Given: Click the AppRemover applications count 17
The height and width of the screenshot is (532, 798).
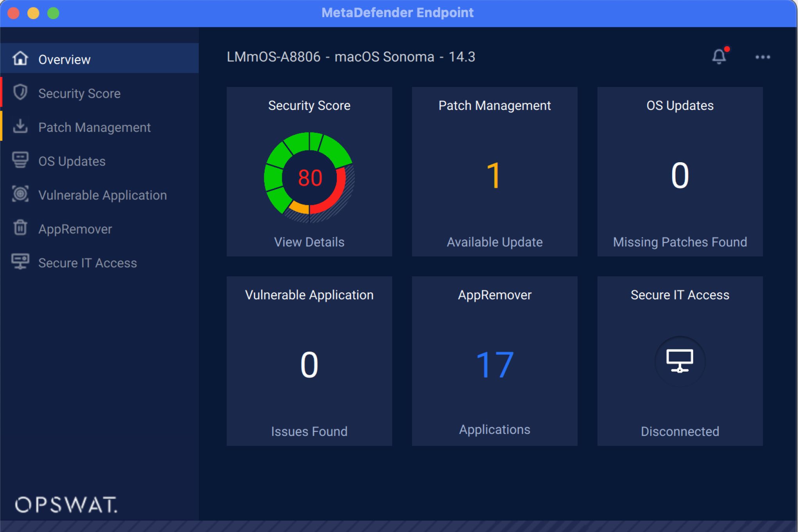Looking at the screenshot, I should pos(494,364).
